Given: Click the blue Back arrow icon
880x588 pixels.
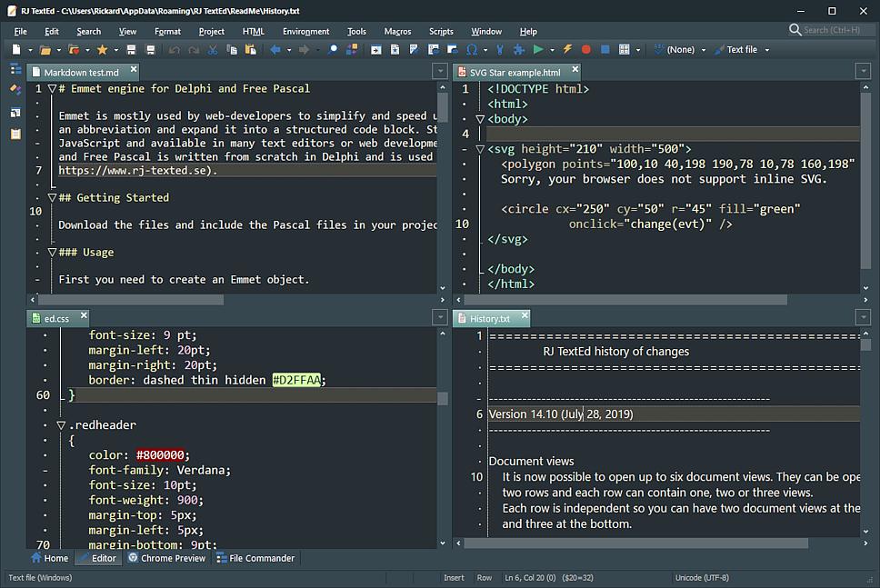Looking at the screenshot, I should coord(275,49).
